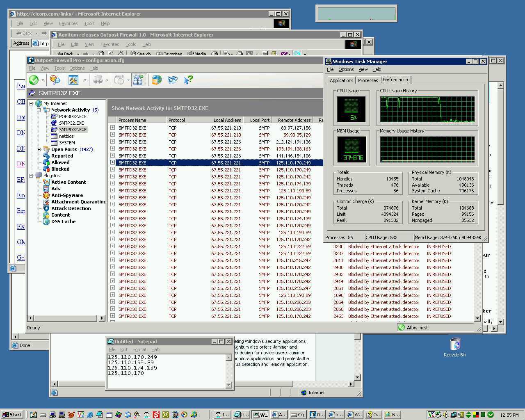Open the Options menu in Outpost Firewall
The image size is (525, 420).
click(77, 68)
